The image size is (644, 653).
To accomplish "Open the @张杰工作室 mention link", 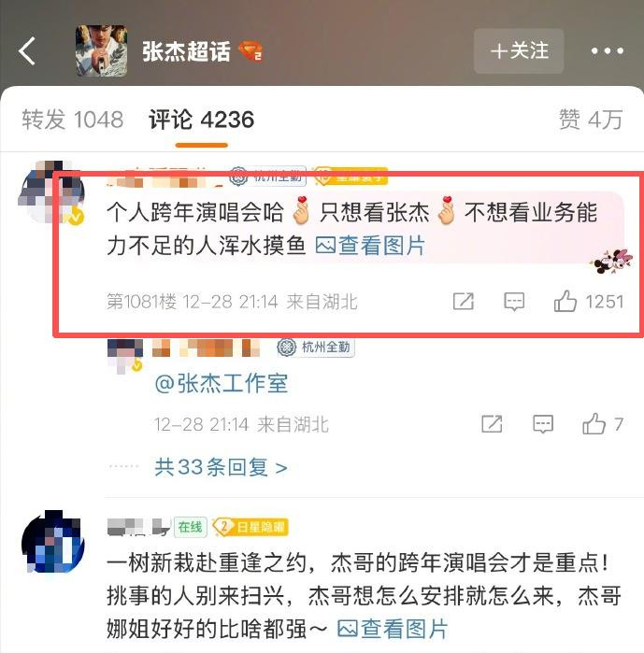I will click(x=222, y=383).
